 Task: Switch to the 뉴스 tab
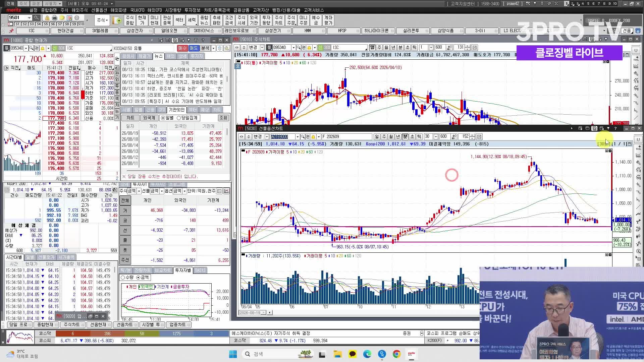(159, 56)
